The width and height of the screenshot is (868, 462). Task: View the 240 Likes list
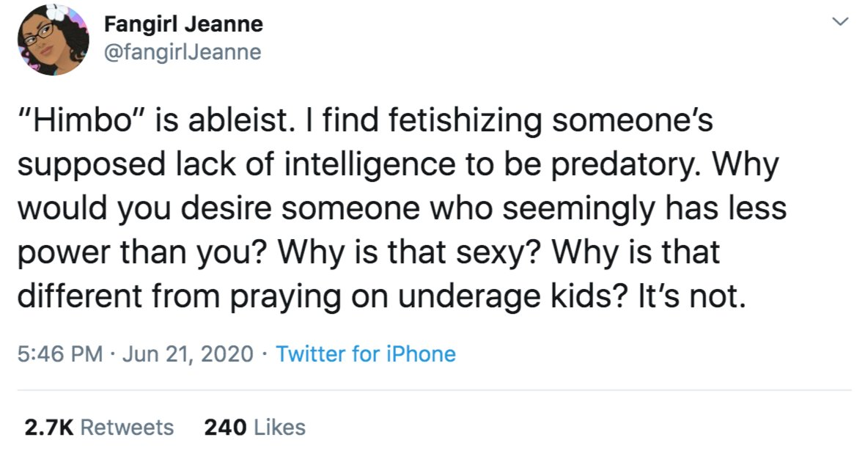point(254,427)
